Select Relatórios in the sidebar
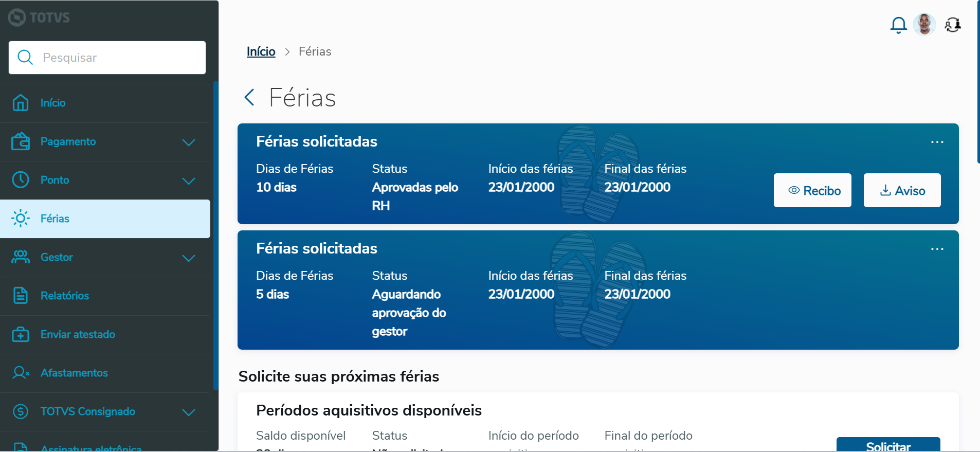980x452 pixels. click(65, 296)
